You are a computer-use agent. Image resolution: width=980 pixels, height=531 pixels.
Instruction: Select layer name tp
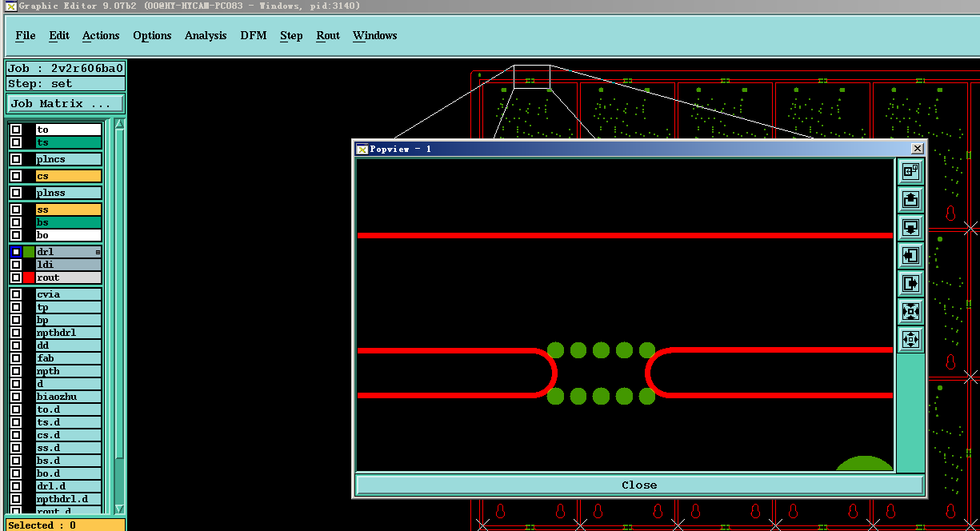click(69, 307)
